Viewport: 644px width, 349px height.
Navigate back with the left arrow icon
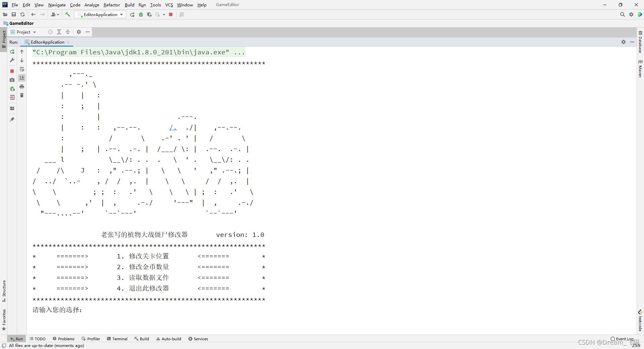(33, 14)
